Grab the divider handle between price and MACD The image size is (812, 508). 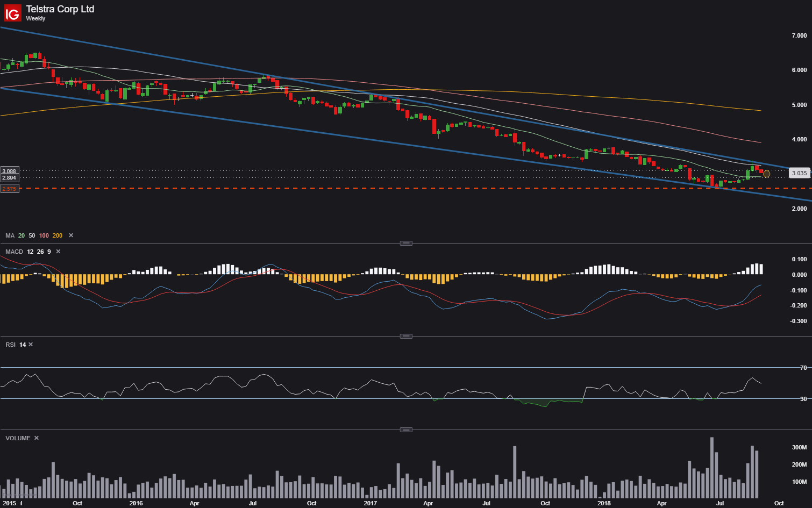click(407, 243)
